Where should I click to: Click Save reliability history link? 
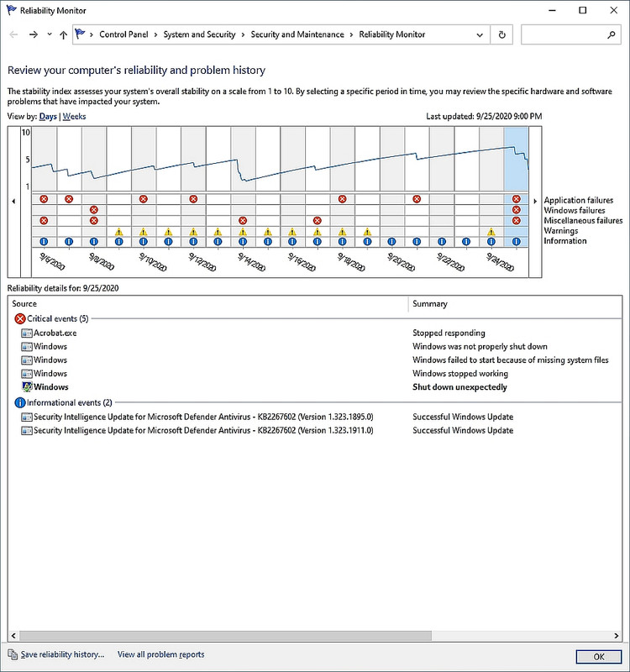click(62, 654)
